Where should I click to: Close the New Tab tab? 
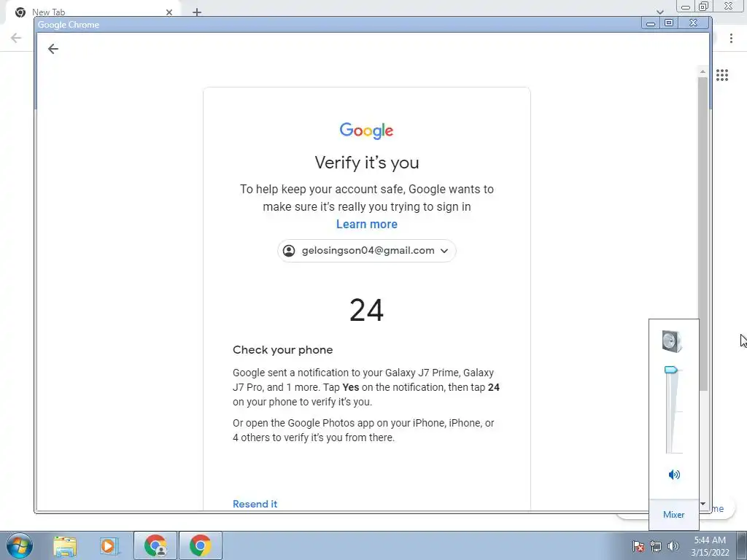click(169, 12)
